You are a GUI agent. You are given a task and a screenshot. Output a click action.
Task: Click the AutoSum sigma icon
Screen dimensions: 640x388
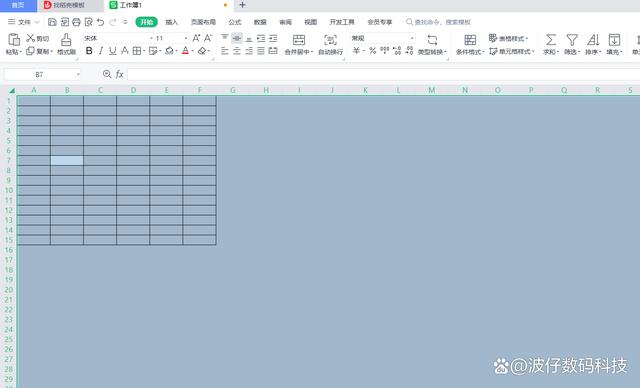tap(551, 40)
